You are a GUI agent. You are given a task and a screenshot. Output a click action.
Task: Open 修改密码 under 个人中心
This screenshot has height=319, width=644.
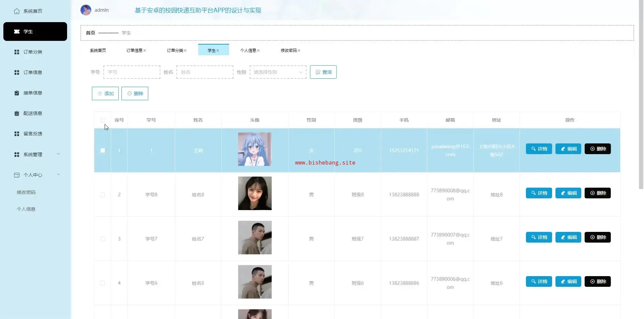(x=26, y=192)
